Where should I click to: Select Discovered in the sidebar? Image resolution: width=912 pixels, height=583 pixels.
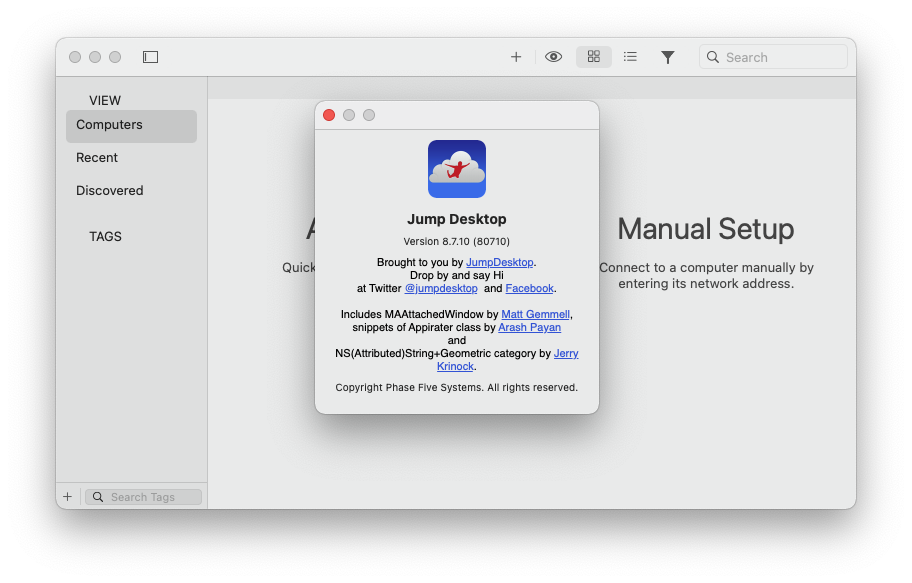coord(109,191)
